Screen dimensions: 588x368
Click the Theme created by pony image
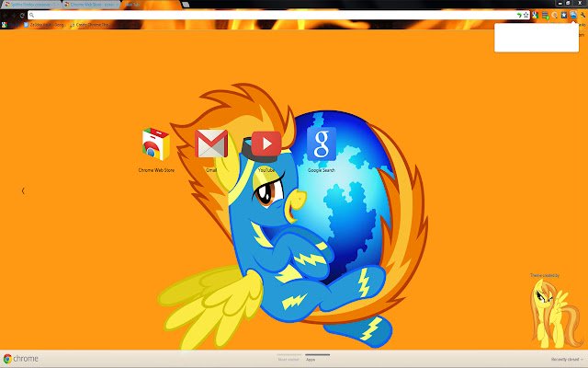555,314
